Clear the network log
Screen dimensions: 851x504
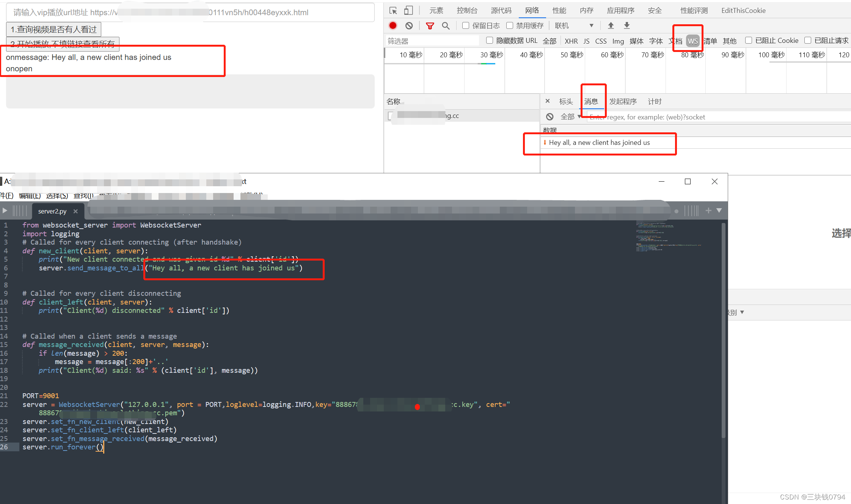click(x=409, y=25)
